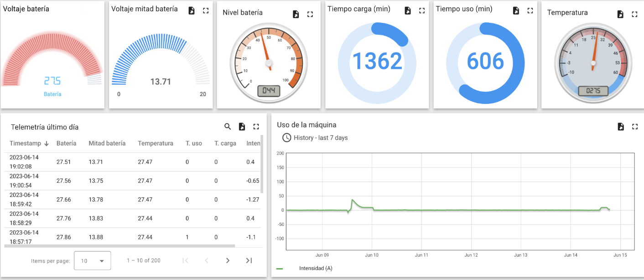Jump to last page of telemetry results

pyautogui.click(x=249, y=260)
